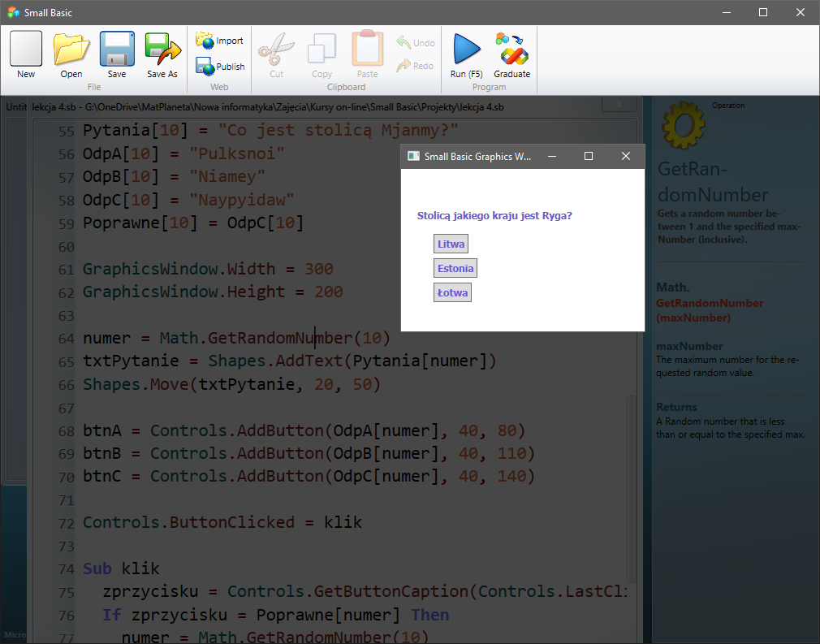Click line 56 with "Pulksnoi"
The width and height of the screenshot is (820, 644).
click(x=183, y=153)
